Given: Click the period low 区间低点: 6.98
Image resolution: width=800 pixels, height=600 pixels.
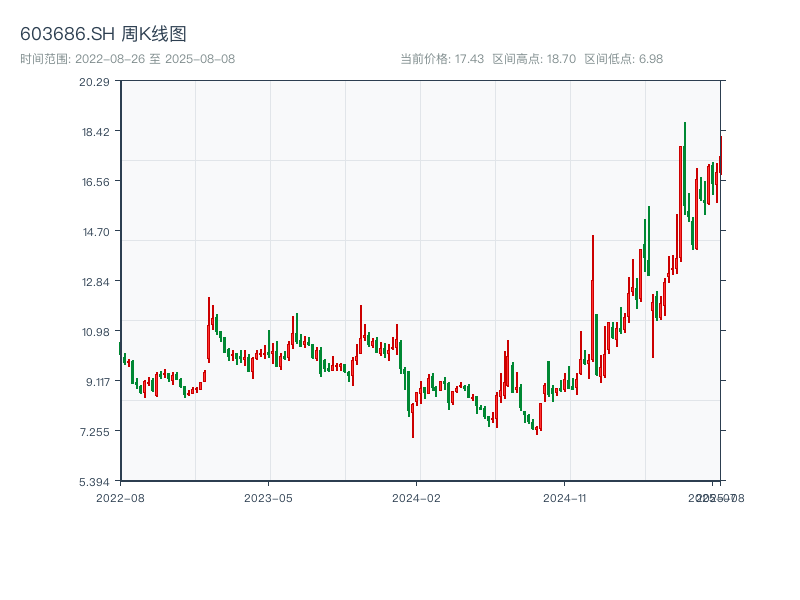Looking at the screenshot, I should point(623,59).
